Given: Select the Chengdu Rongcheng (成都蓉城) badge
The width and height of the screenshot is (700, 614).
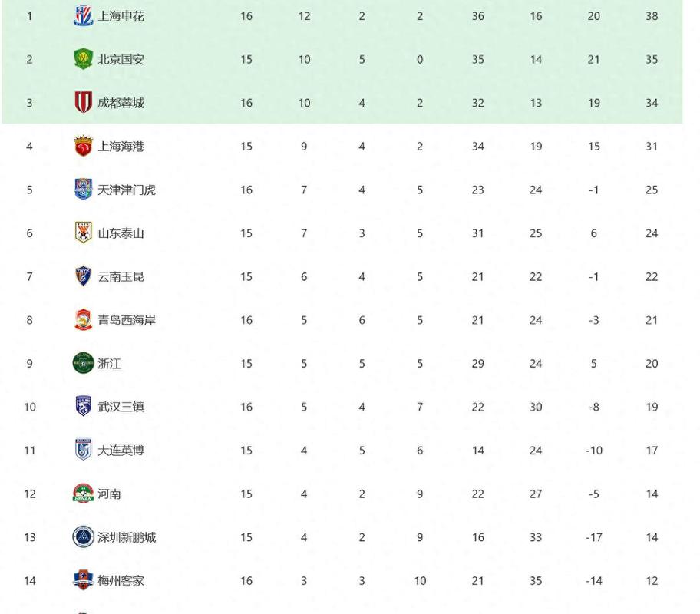Looking at the screenshot, I should pos(83,102).
